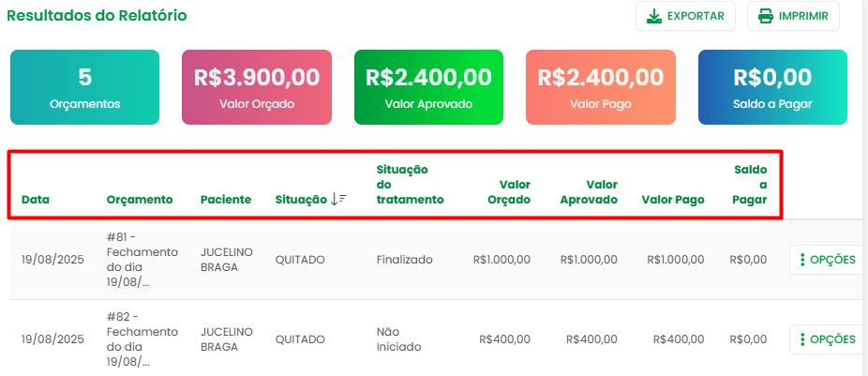Click the blue Saldo a Pagar card

pyautogui.click(x=772, y=87)
